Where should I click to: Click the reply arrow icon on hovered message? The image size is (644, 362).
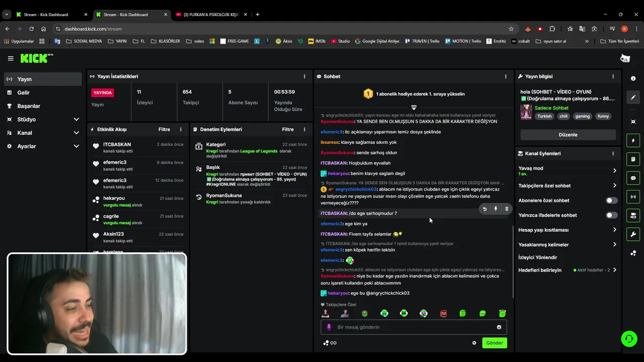click(x=485, y=209)
